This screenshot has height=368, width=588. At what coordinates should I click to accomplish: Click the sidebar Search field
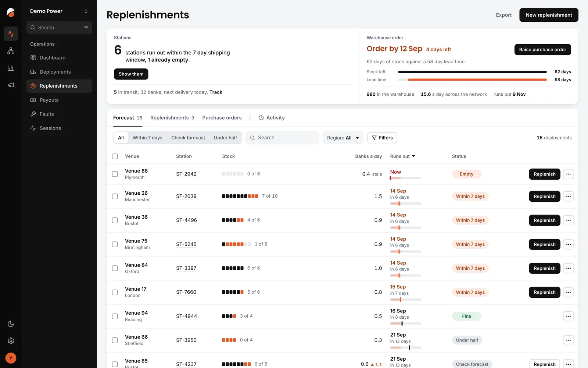click(x=59, y=28)
